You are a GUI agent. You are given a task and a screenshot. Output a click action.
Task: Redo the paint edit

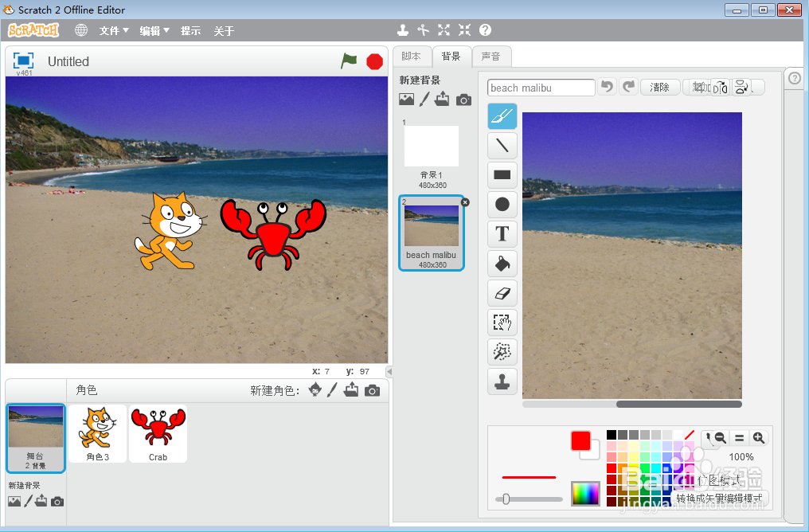pos(628,87)
